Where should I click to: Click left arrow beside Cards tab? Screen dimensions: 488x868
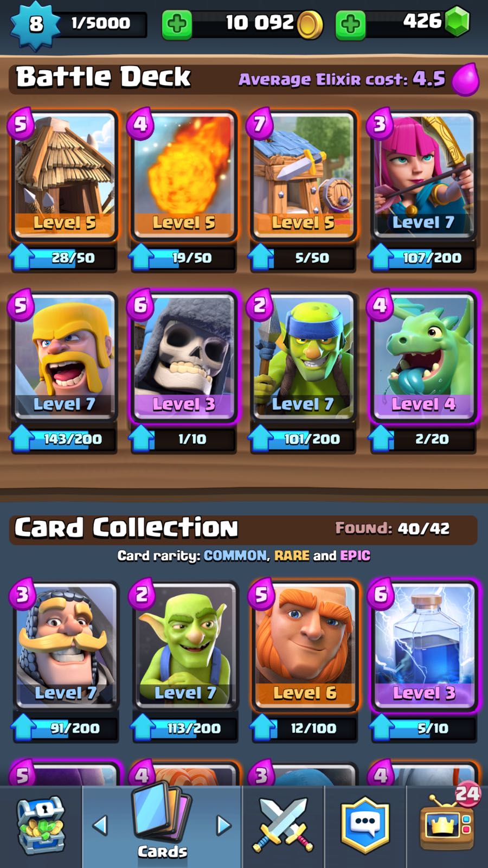pos(100,825)
